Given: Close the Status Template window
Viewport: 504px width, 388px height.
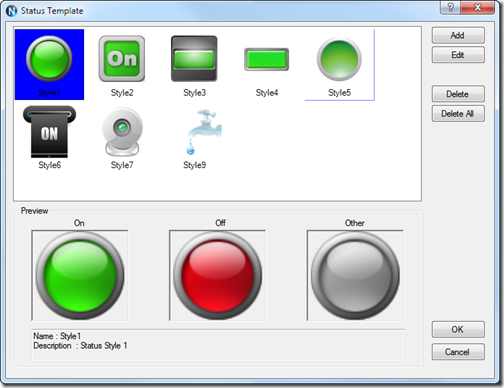Looking at the screenshot, I should [477, 8].
